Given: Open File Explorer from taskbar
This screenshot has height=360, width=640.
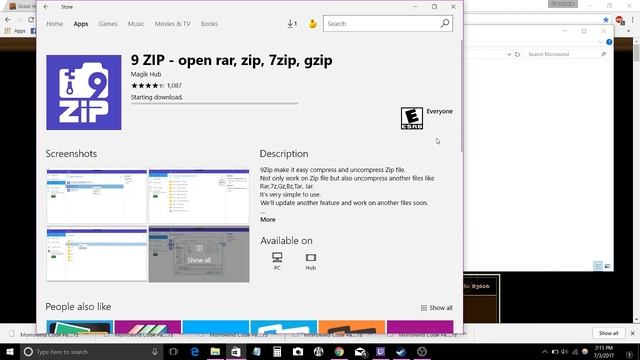Looking at the screenshot, I should click(215, 352).
